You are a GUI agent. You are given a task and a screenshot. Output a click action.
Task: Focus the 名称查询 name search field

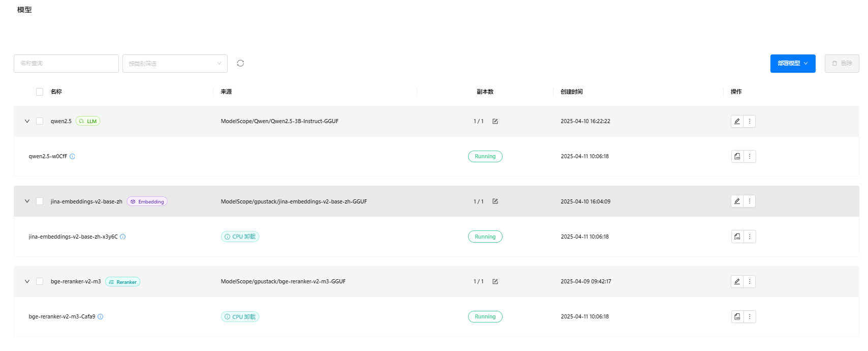pyautogui.click(x=66, y=64)
